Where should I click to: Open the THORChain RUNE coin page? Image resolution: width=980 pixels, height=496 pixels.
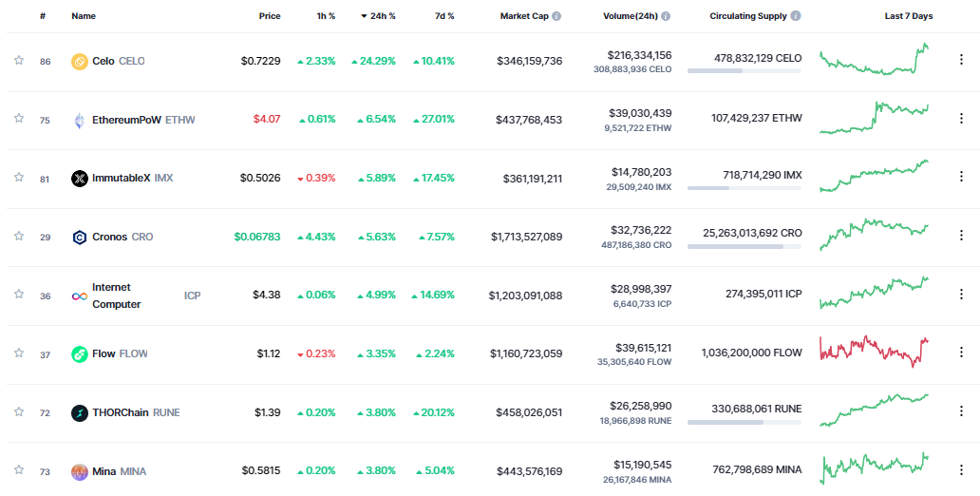point(136,412)
